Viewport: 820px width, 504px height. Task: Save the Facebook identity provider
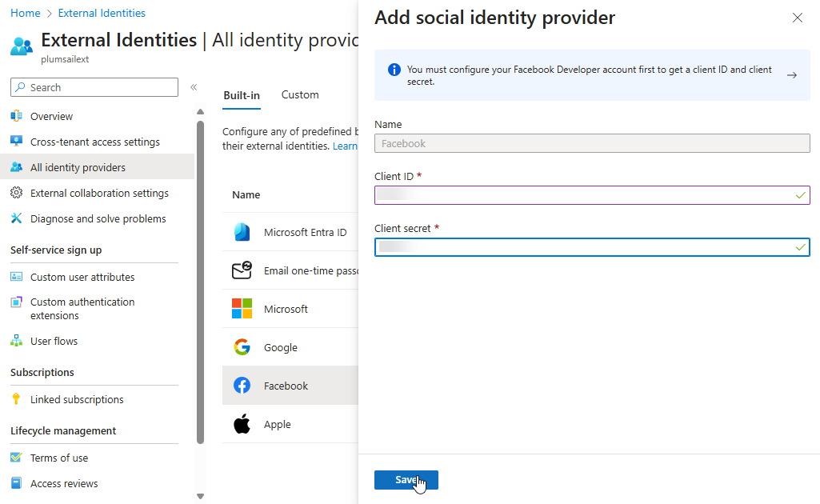click(x=406, y=480)
